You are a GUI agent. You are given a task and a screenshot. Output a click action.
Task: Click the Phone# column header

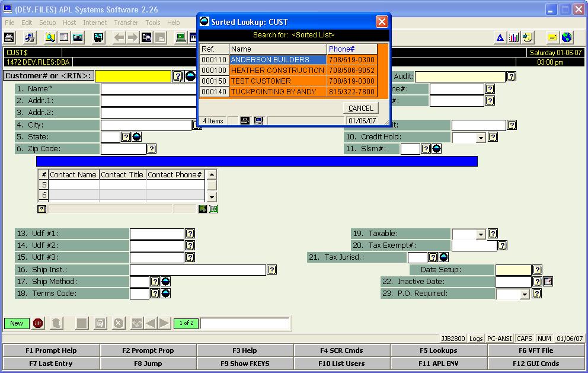tap(351, 49)
